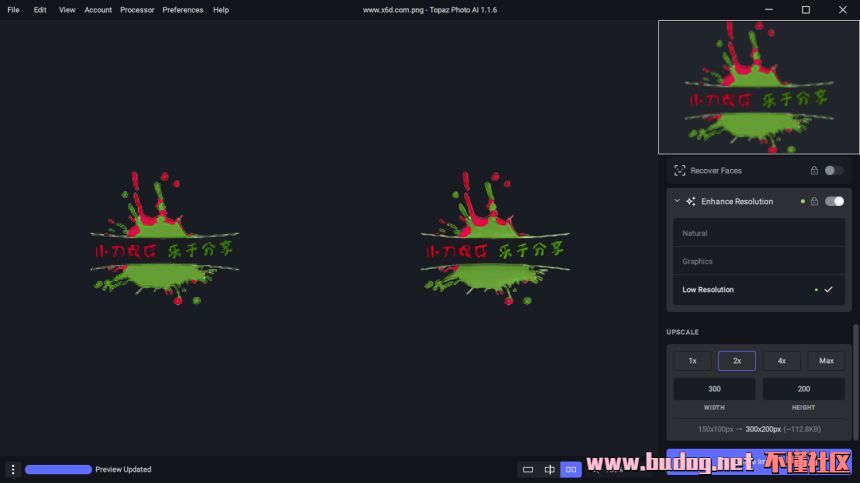Viewport: 860px width, 483px height.
Task: Click the Recover Faces face-scan icon
Action: pyautogui.click(x=680, y=171)
